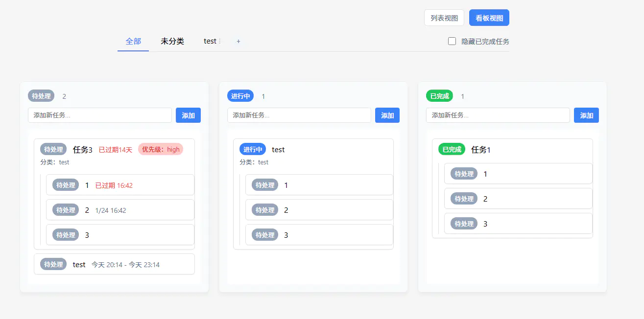This screenshot has height=319, width=644.
Task: Open subtask 1 row under 任务1
Action: point(518,174)
